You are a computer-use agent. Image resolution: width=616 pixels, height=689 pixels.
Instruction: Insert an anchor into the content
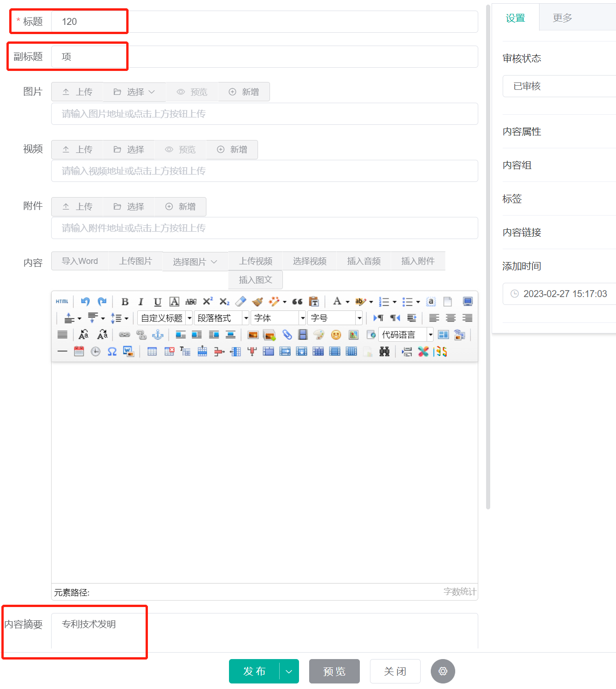(157, 335)
